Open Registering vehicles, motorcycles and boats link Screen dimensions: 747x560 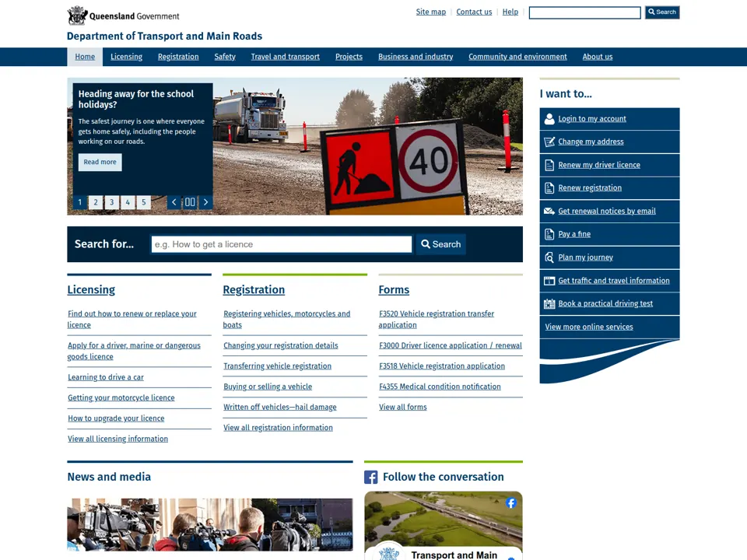[287, 320]
